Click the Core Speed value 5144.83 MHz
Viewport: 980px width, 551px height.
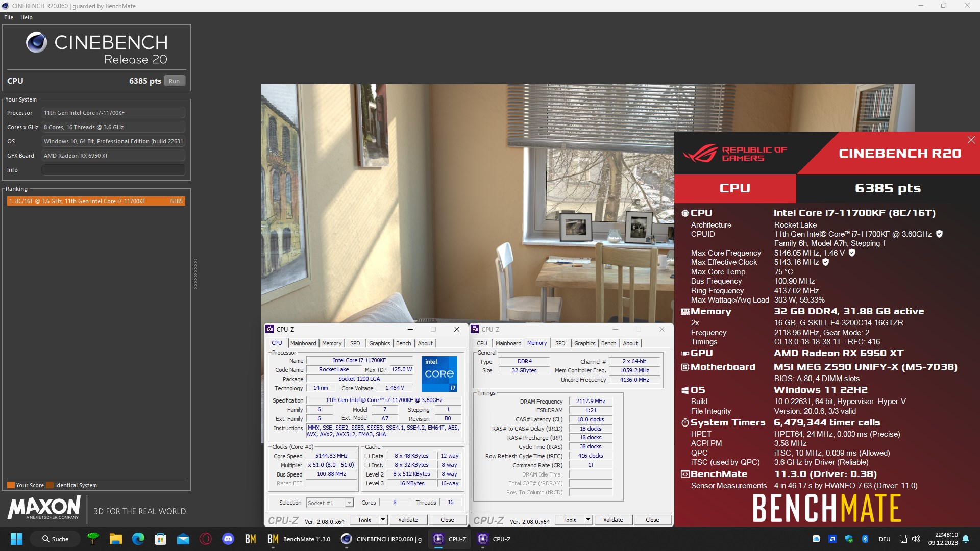(x=331, y=456)
